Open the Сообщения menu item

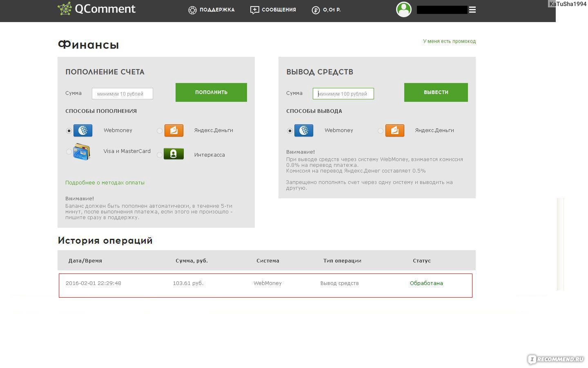click(278, 10)
